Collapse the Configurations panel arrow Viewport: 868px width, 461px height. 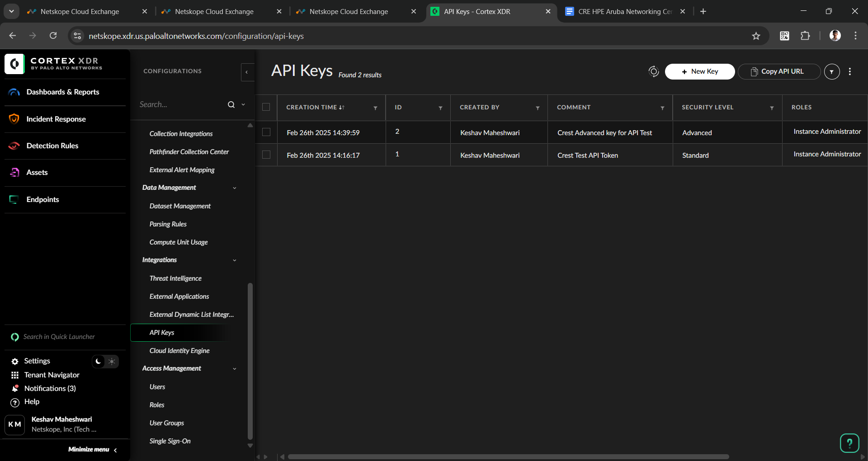coord(247,72)
